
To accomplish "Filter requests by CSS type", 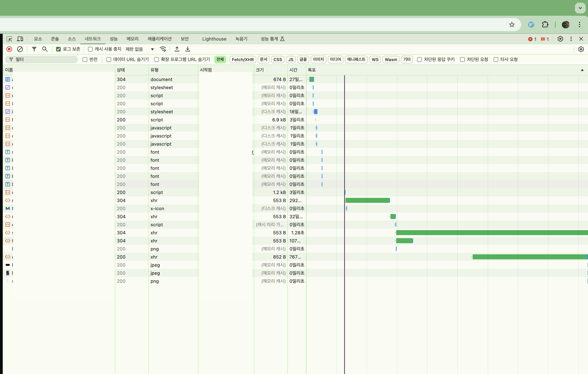I will coord(277,59).
